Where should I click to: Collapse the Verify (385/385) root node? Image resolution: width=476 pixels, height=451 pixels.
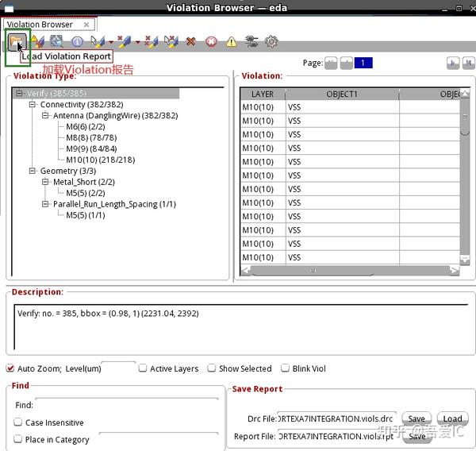coord(19,93)
